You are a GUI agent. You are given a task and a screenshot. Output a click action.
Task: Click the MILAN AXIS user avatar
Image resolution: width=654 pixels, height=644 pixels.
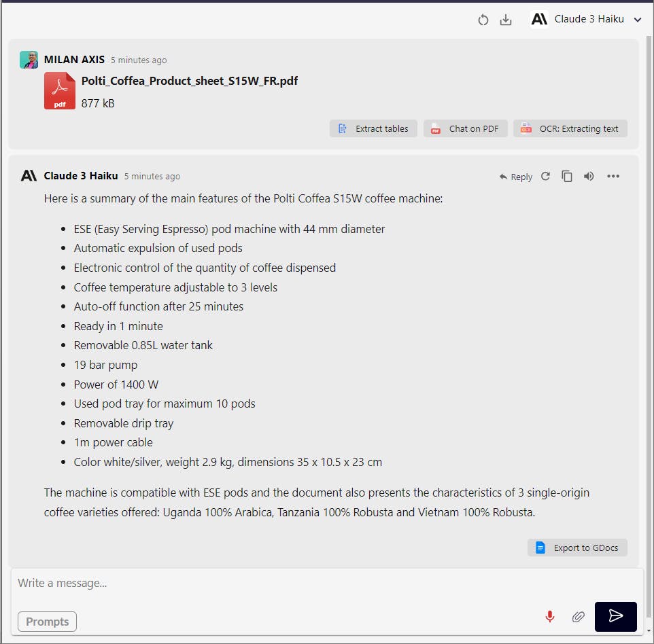29,60
